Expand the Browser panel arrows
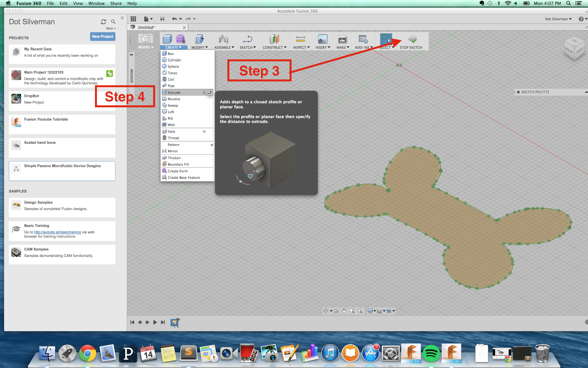Viewport: 588px width, 368px height. point(132,55)
